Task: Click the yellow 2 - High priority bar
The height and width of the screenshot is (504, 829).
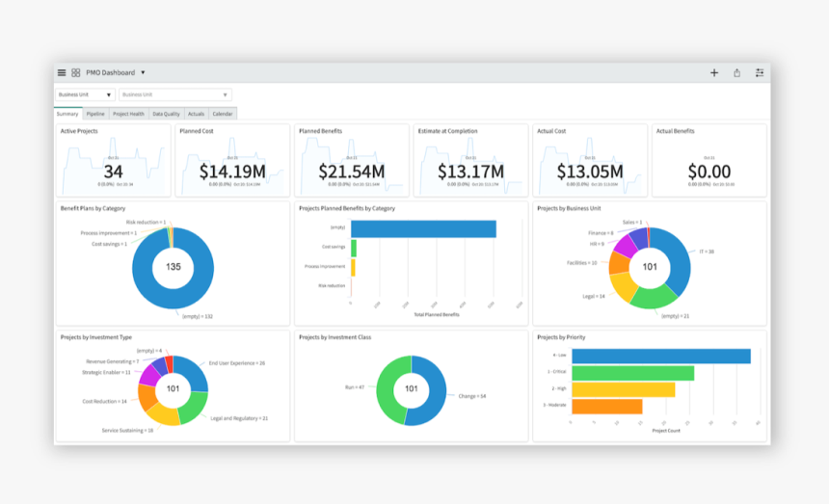Action: (624, 390)
